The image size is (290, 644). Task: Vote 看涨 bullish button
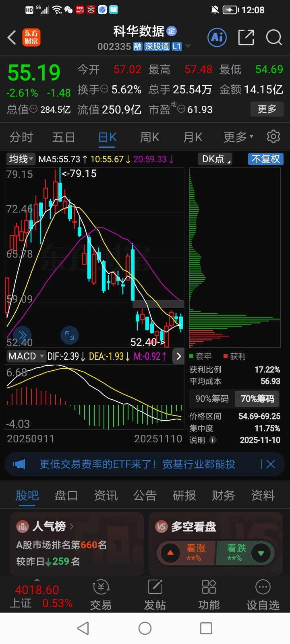pyautogui.click(x=186, y=553)
